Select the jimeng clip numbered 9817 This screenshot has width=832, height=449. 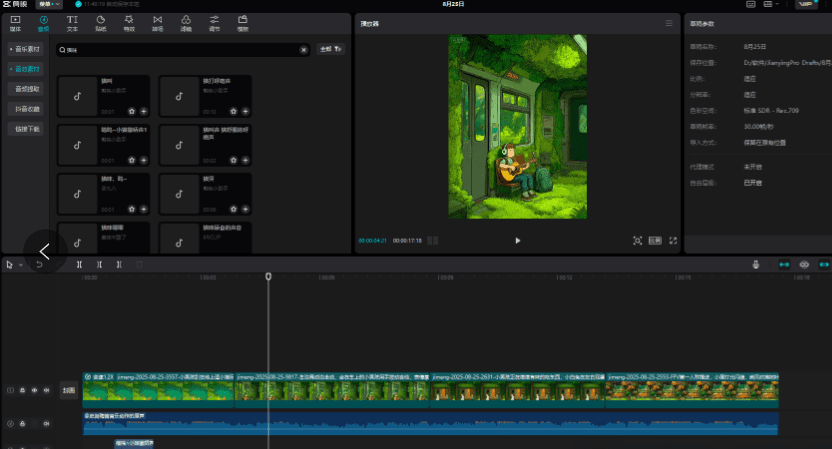pyautogui.click(x=332, y=390)
